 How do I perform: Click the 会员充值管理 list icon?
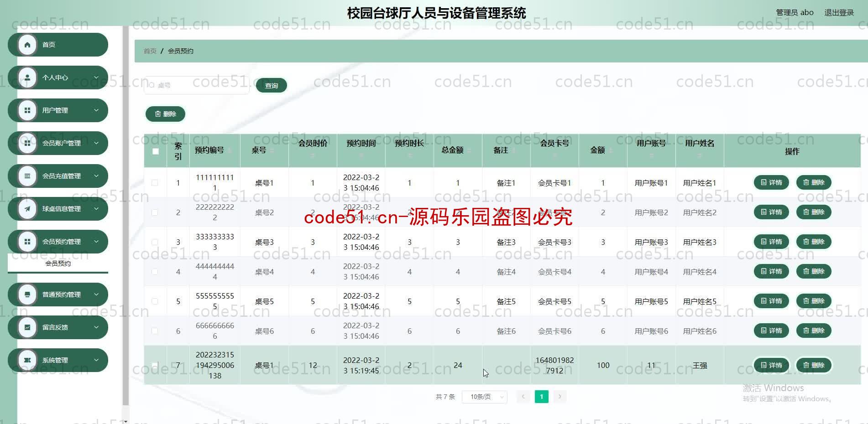[x=27, y=176]
